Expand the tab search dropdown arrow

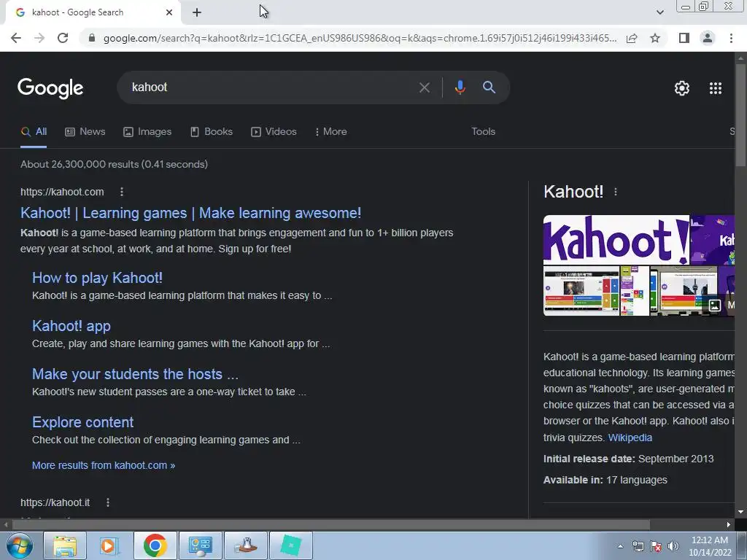(x=659, y=12)
